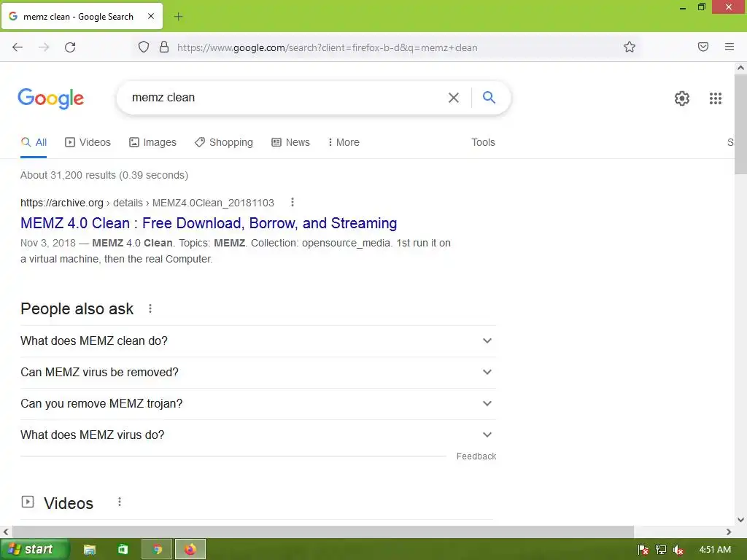Switch to the News search tab
This screenshot has width=747, height=560.
pyautogui.click(x=290, y=142)
